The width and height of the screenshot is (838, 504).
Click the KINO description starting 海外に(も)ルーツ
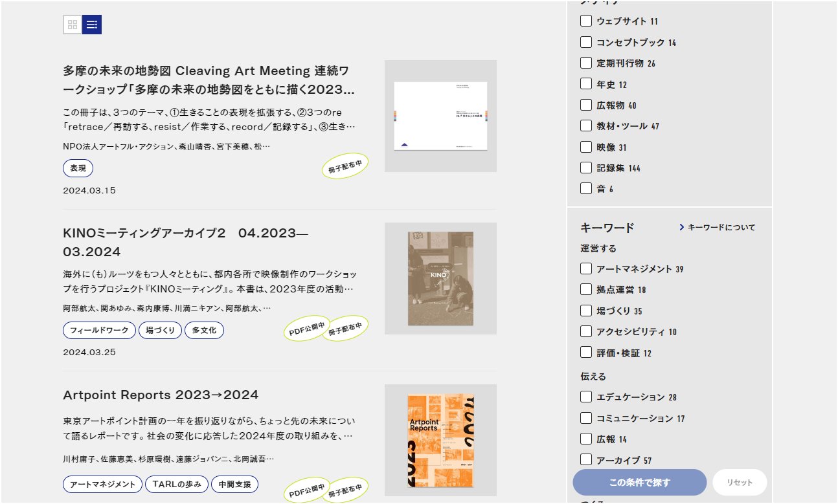pyautogui.click(x=210, y=281)
